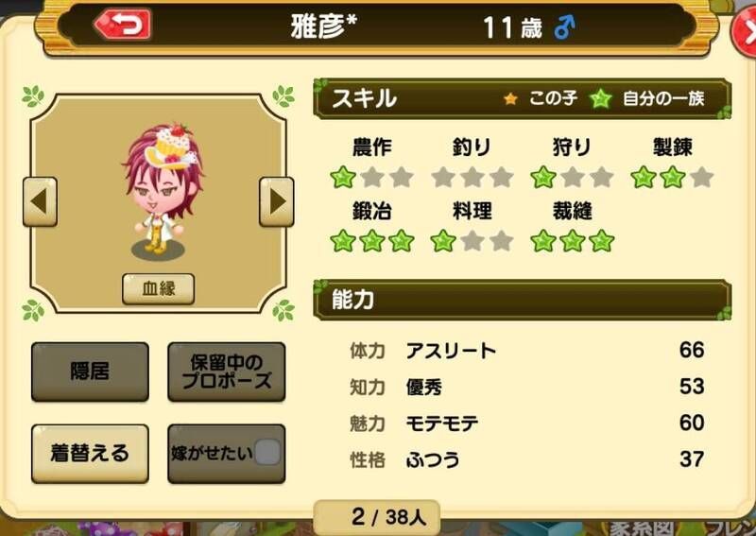Click the third star under 裁縫

point(602,241)
